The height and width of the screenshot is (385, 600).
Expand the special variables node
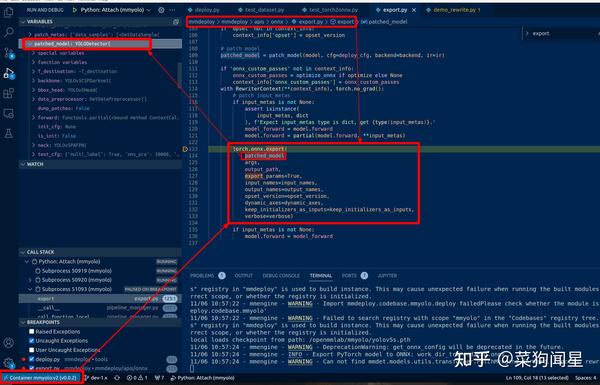tap(34, 53)
